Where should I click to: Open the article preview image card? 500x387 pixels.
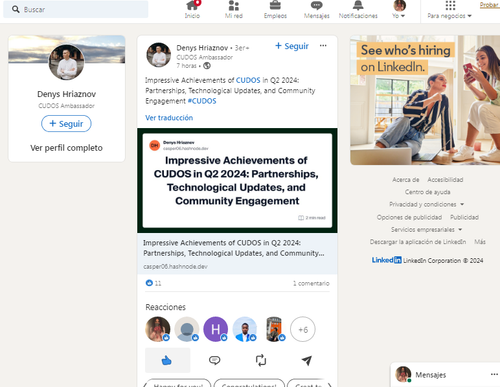tap(237, 180)
